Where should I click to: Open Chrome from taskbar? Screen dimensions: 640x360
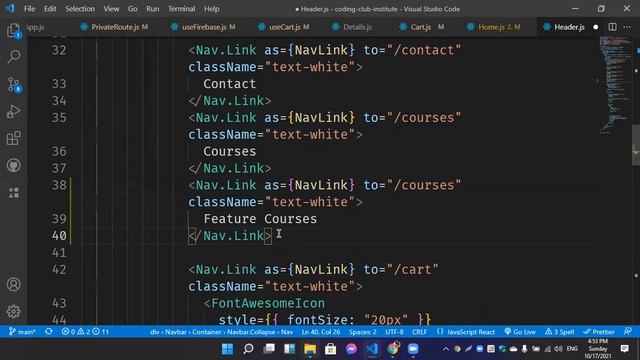pos(393,349)
